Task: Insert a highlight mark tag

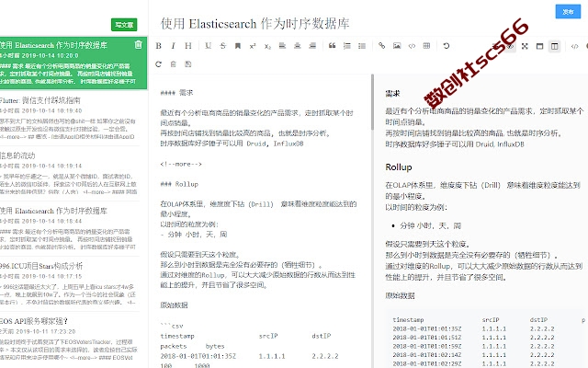Action: click(x=237, y=46)
